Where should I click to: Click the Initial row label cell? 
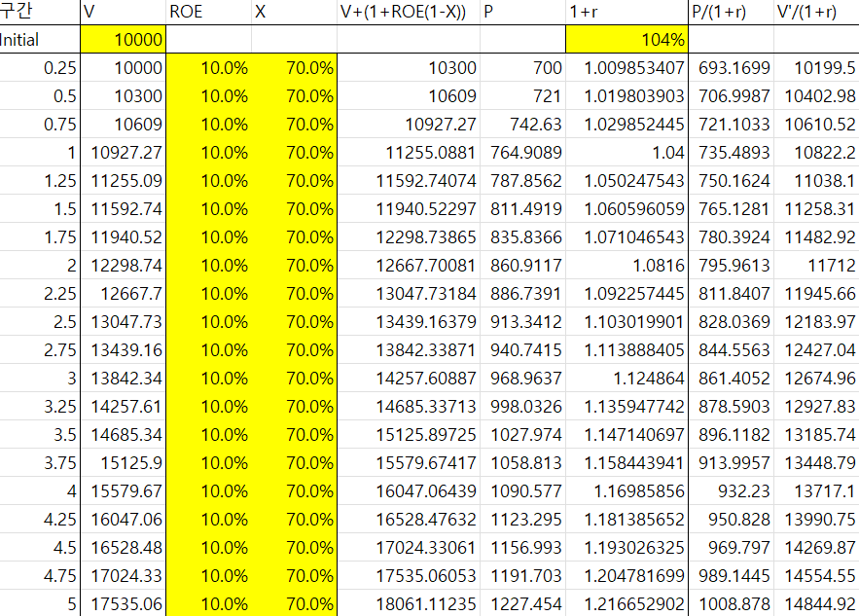(39, 40)
